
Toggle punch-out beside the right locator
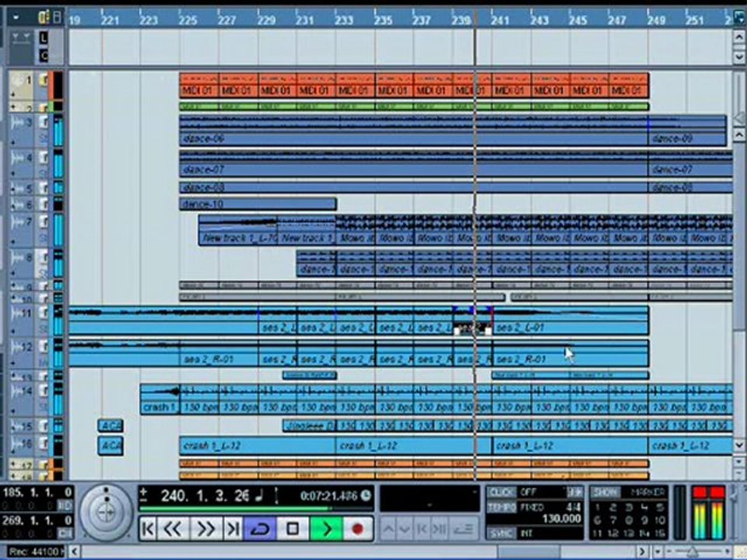coord(65,533)
